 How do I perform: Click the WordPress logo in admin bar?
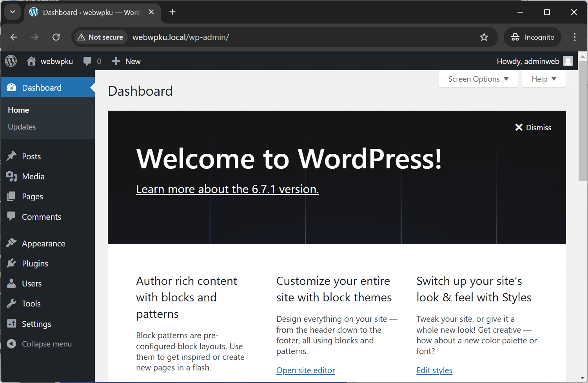tap(11, 61)
